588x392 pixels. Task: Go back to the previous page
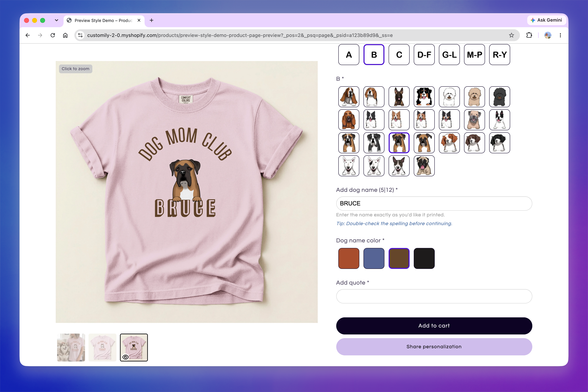click(28, 35)
